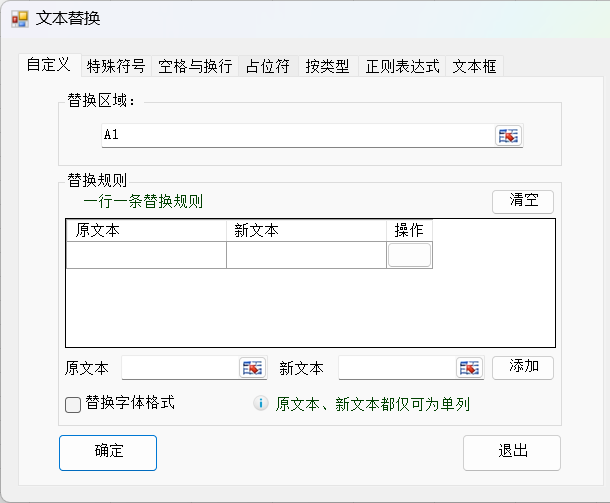
Task: Click range picker icon beside 原文本 field
Action: click(253, 368)
